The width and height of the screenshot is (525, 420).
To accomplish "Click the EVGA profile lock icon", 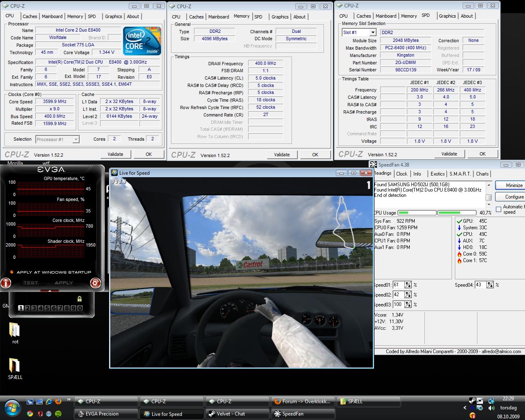I will tap(79, 299).
